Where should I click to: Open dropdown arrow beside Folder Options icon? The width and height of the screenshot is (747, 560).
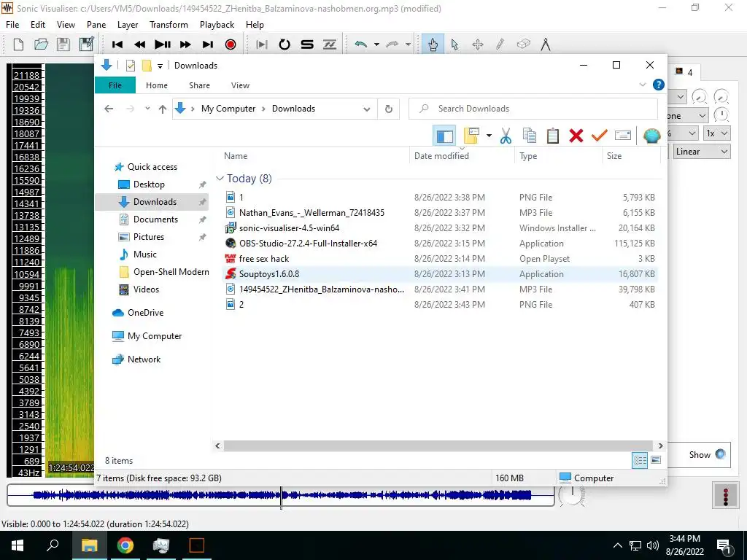coord(489,136)
